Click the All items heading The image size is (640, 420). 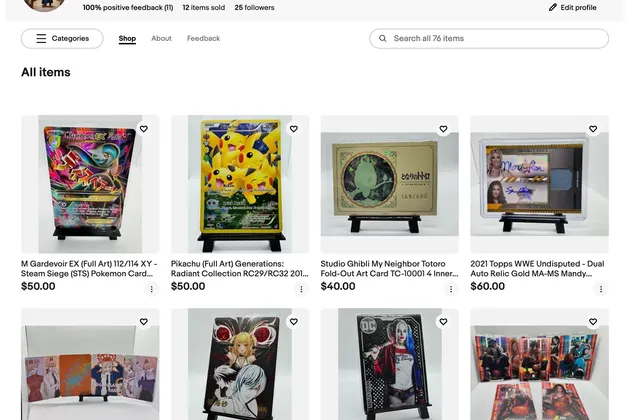46,72
